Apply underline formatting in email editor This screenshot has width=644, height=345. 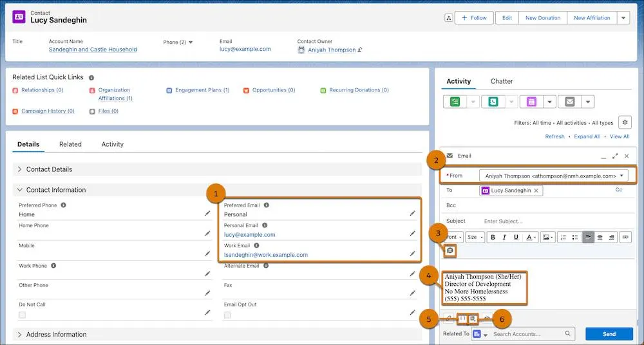516,237
